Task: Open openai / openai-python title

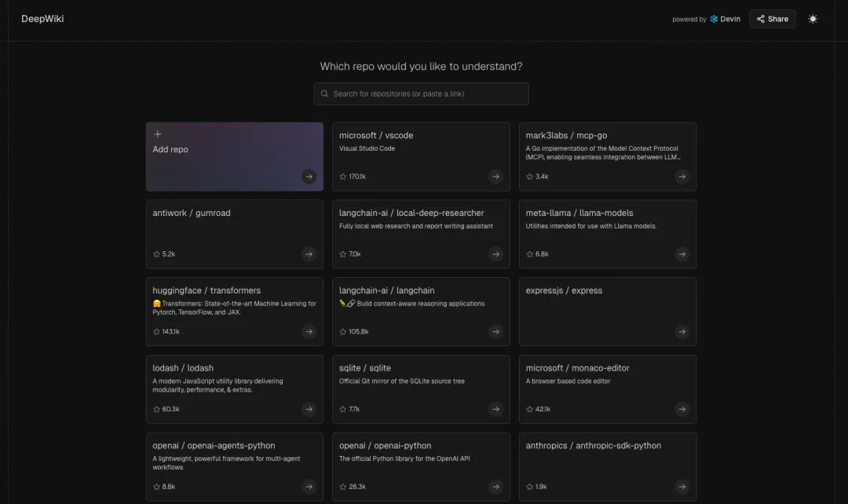Action: [385, 445]
